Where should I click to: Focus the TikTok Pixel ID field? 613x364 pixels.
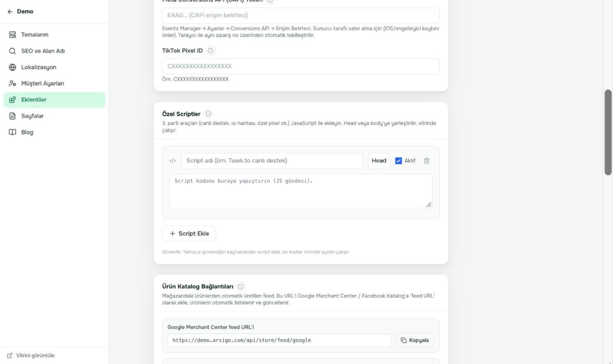[301, 66]
